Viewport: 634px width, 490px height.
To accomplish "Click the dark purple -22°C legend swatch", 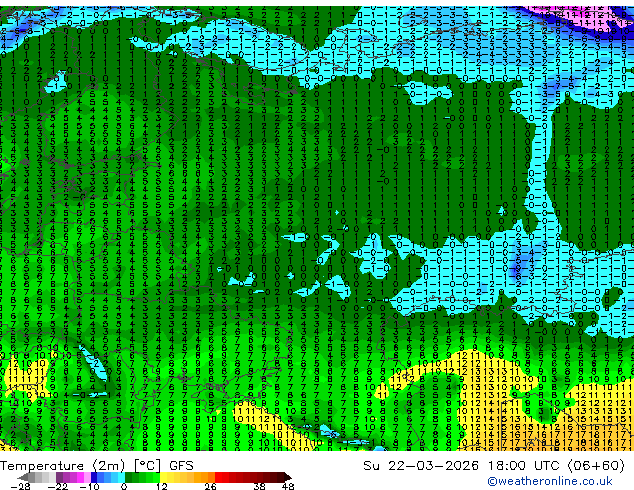I will pos(59,477).
